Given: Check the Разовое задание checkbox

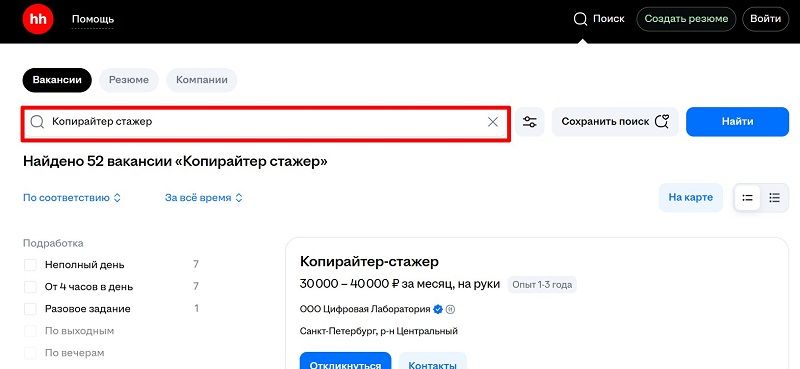Looking at the screenshot, I should click(x=30, y=309).
